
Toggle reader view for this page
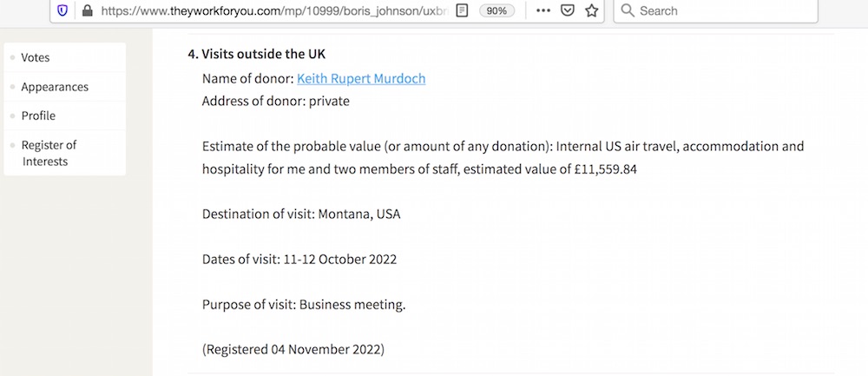tap(463, 11)
